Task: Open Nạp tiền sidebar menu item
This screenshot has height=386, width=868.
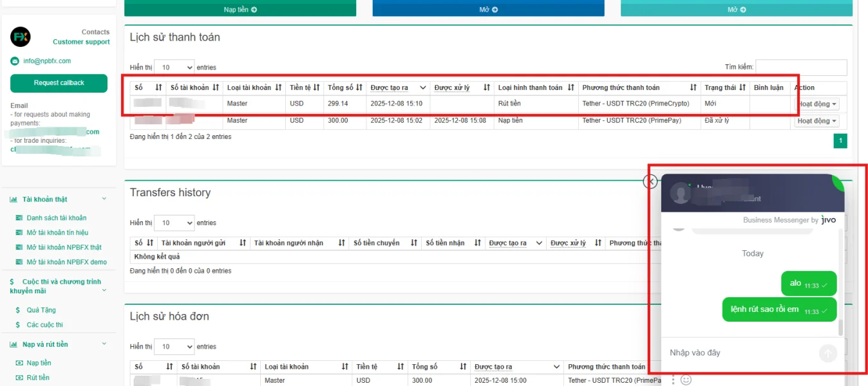Action: pyautogui.click(x=39, y=363)
